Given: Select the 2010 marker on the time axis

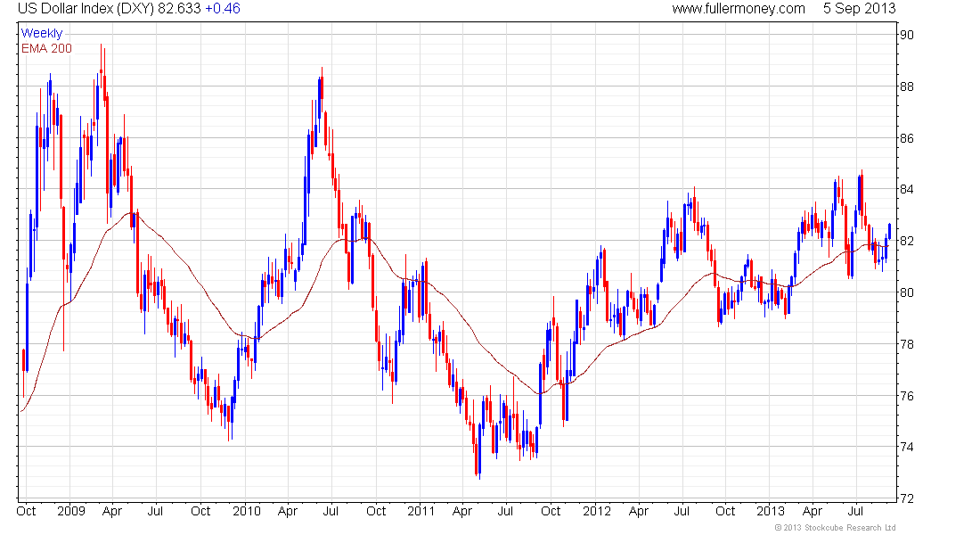Looking at the screenshot, I should pyautogui.click(x=246, y=511).
